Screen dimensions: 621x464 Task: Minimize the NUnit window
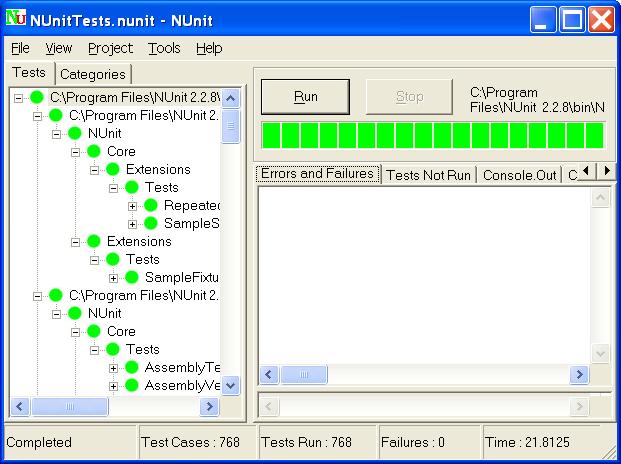tap(543, 19)
